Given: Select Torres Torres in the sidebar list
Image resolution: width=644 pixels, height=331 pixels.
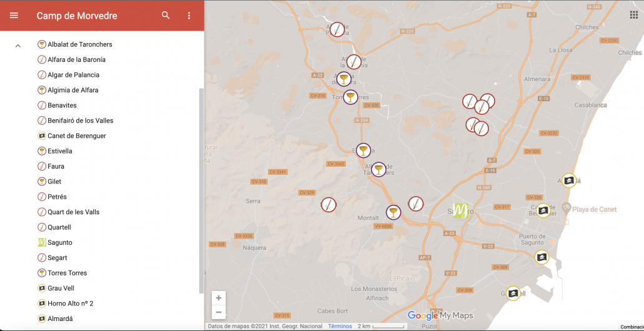Looking at the screenshot, I should point(67,273).
